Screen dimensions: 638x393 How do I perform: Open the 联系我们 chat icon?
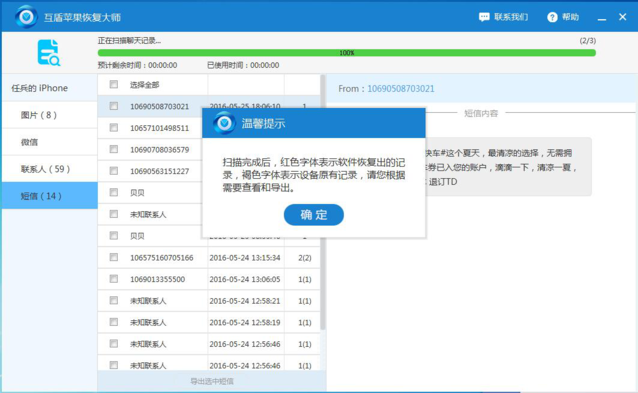(x=484, y=17)
